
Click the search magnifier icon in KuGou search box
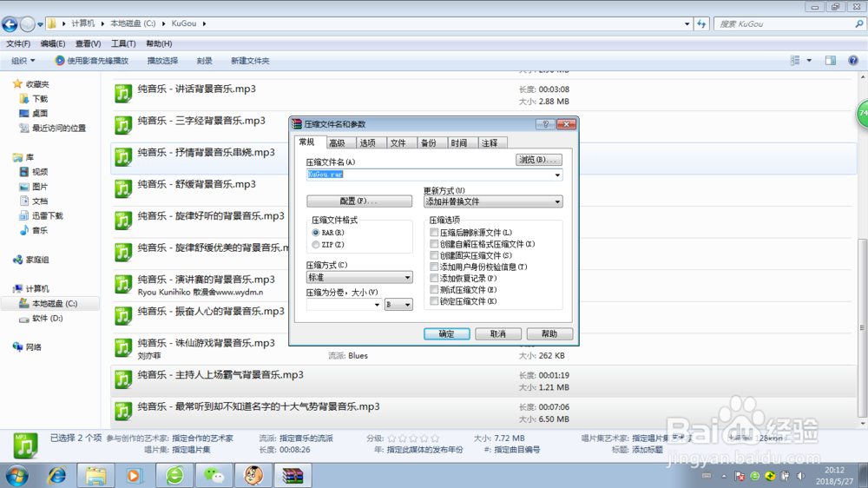pos(858,23)
